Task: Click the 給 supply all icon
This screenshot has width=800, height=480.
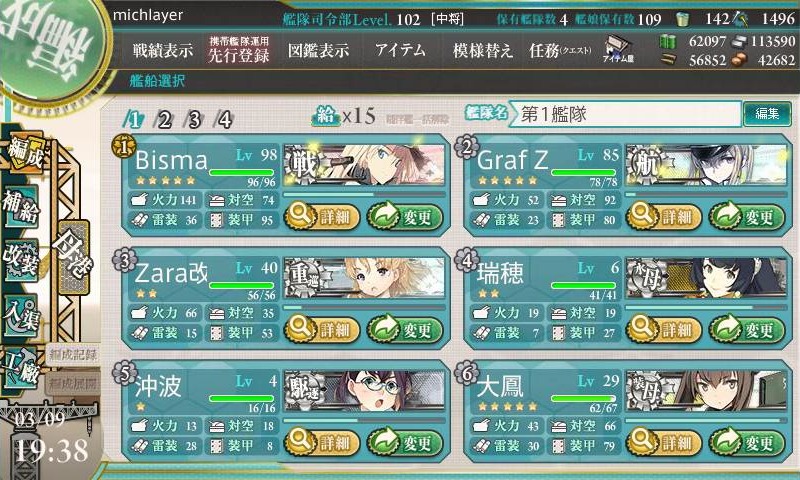Action: [326, 116]
